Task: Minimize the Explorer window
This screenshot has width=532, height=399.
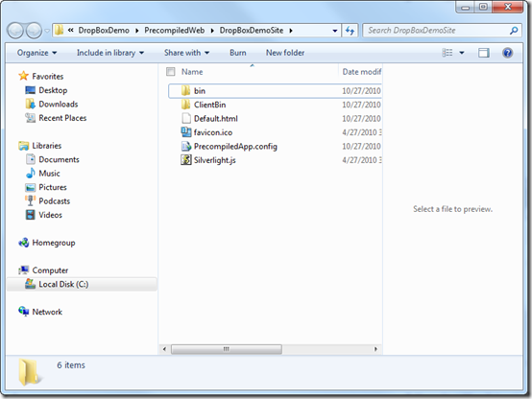Action: (x=466, y=7)
